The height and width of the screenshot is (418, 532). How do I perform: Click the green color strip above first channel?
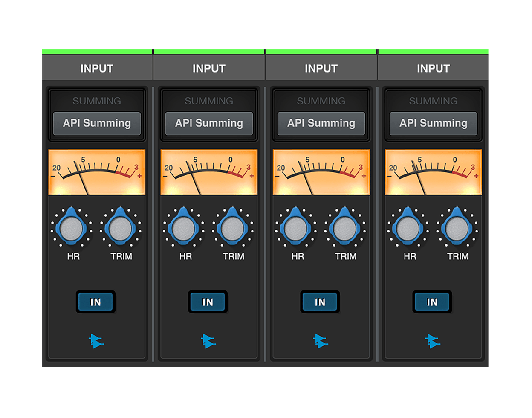point(97,52)
